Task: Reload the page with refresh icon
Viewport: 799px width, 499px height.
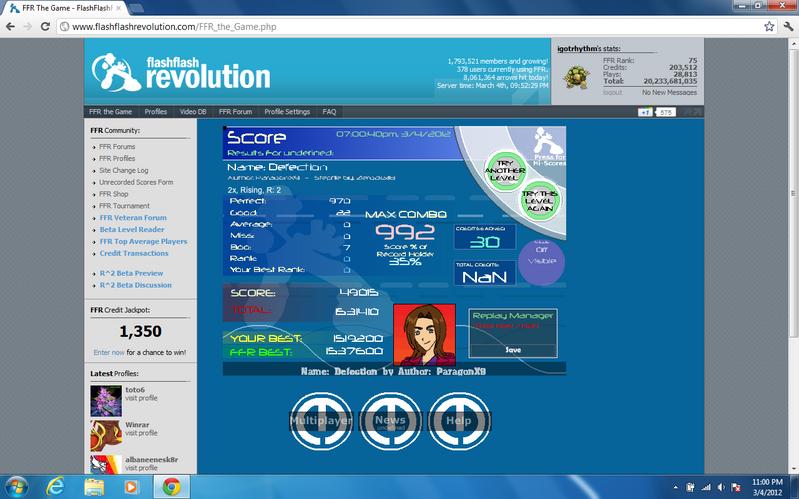Action: point(45,27)
